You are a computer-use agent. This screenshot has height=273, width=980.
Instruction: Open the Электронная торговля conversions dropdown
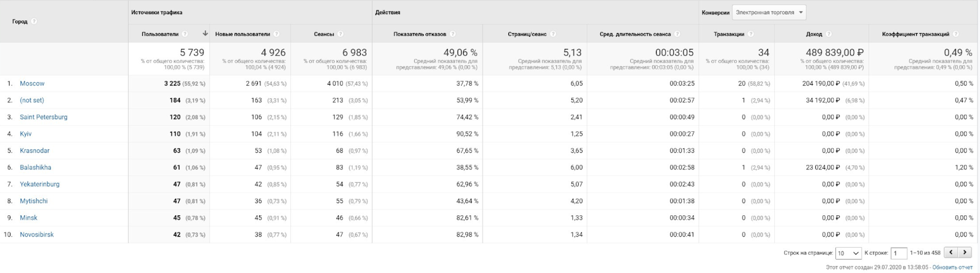click(769, 12)
